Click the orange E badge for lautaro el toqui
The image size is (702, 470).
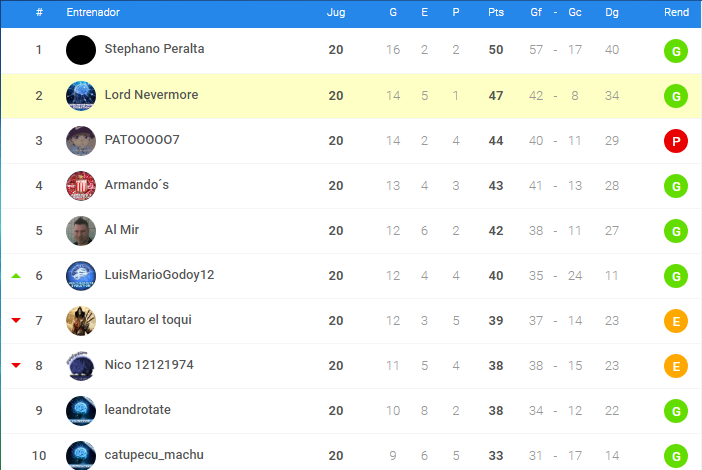[676, 322]
